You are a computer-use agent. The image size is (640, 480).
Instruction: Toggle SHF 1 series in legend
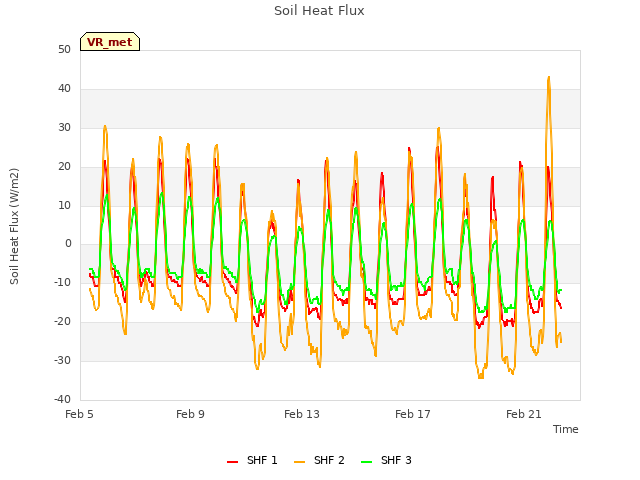coord(252,460)
